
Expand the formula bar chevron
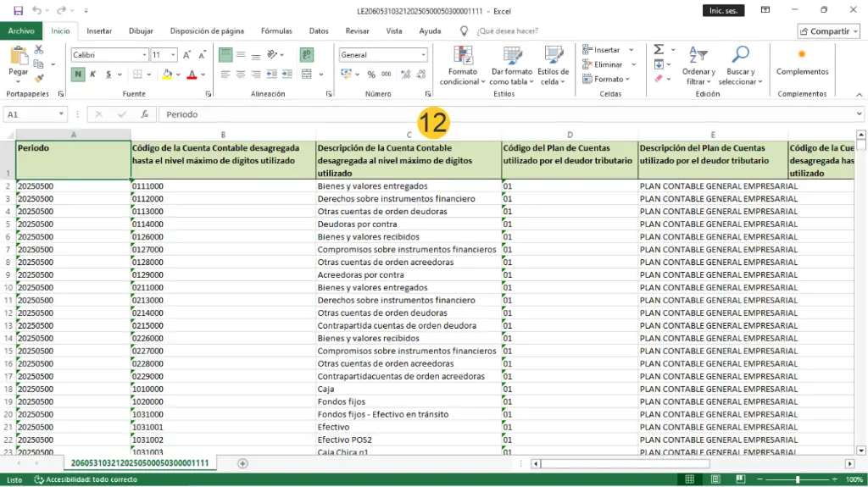860,114
